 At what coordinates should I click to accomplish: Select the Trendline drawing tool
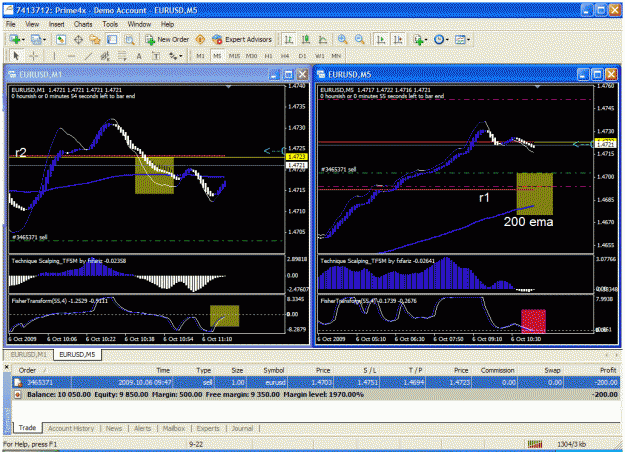(x=88, y=56)
